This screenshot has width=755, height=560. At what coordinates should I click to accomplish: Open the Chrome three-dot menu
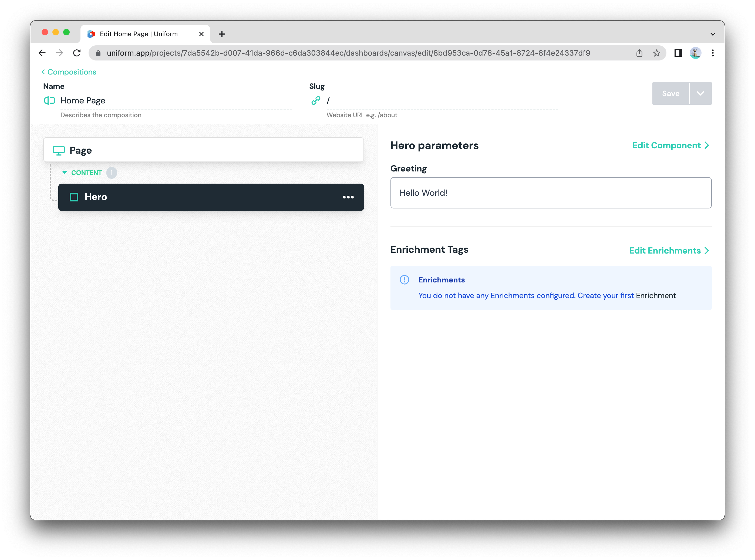pos(713,53)
